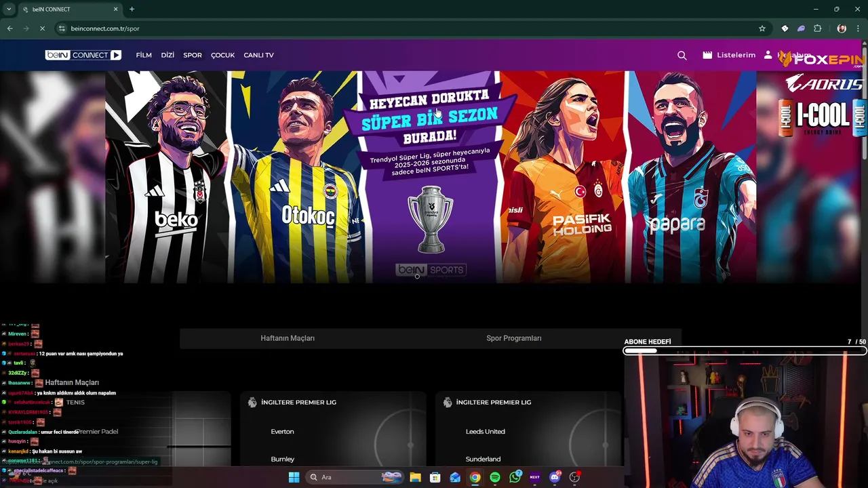Open the Chrome profile avatar
Screen dimensions: 868x488
[842, 28]
